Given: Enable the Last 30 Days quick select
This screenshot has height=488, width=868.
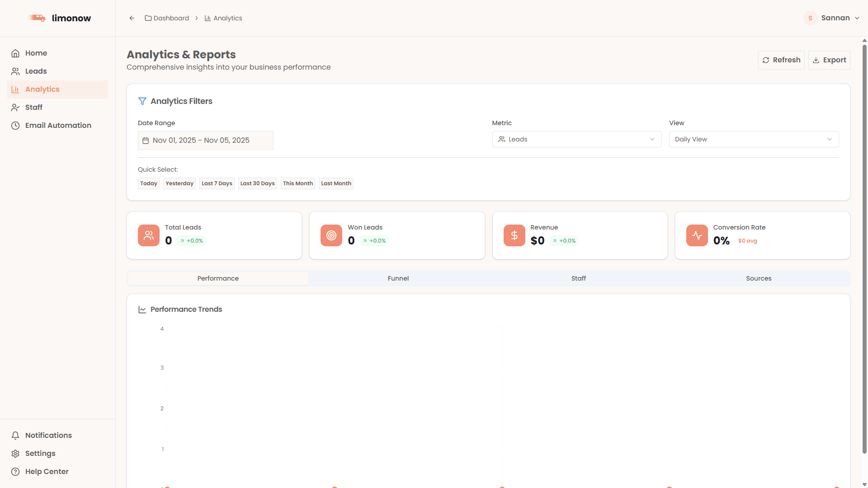Looking at the screenshot, I should coord(257,183).
